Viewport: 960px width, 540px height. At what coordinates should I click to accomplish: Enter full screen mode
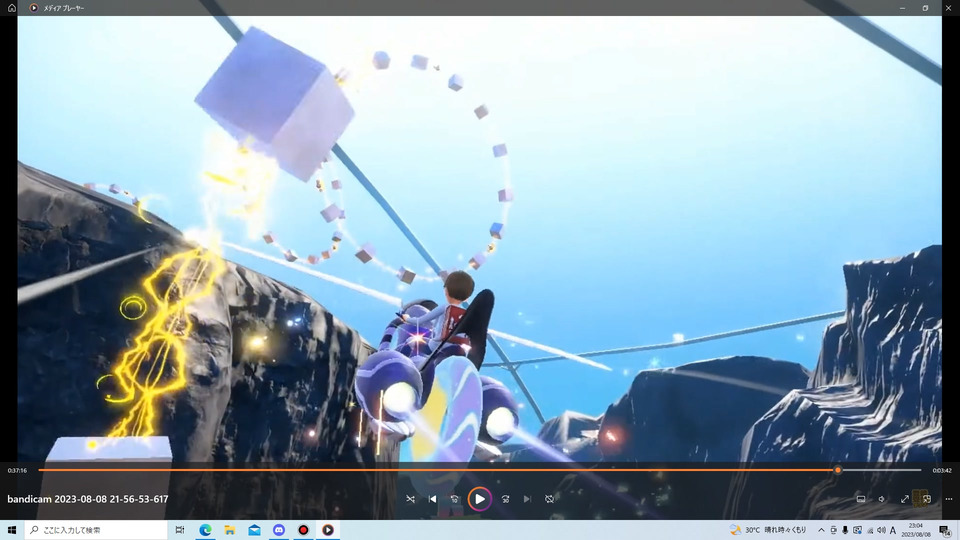coord(904,499)
